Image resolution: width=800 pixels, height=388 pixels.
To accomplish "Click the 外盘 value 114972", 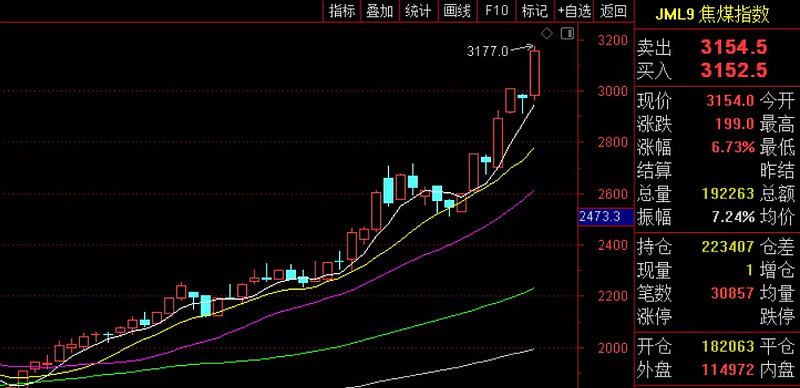I will point(728,371).
